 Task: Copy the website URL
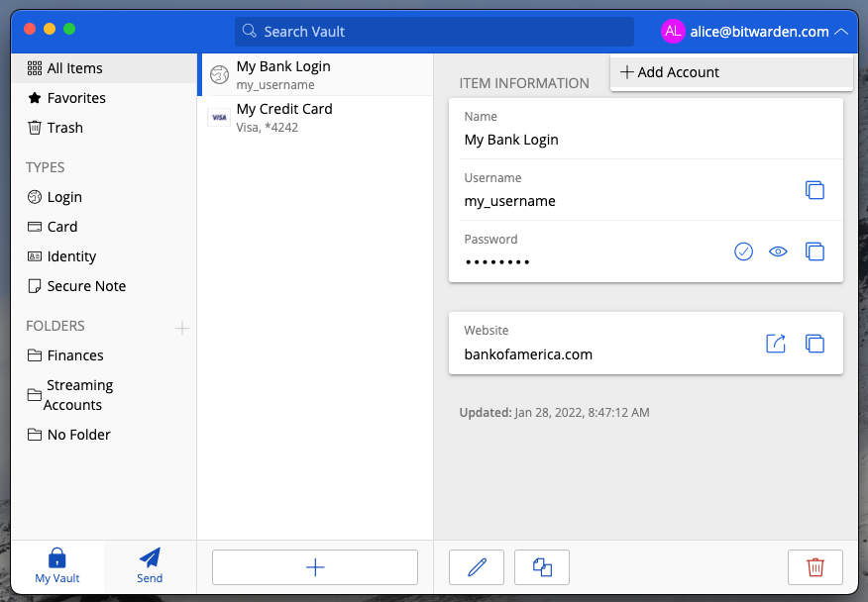click(814, 344)
